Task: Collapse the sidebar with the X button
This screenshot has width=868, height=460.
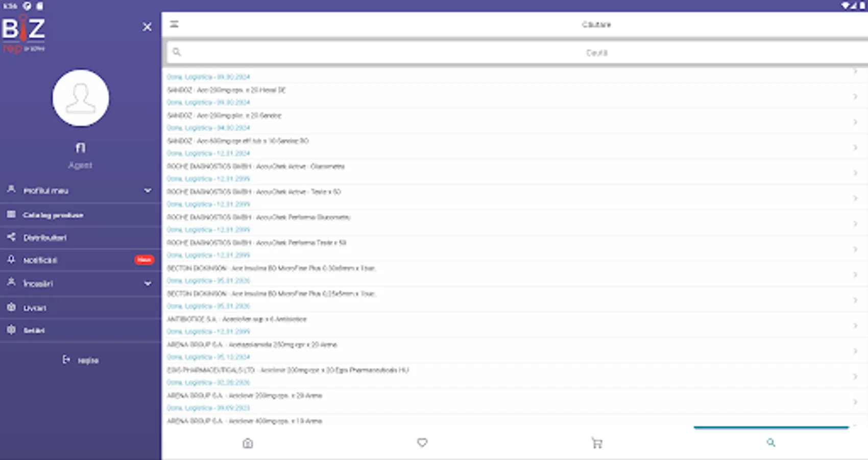Action: [x=147, y=27]
